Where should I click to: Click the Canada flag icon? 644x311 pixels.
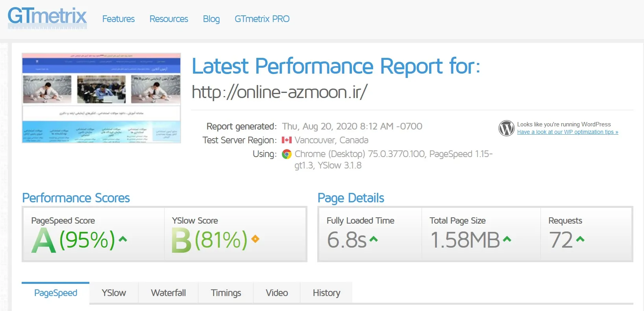click(287, 140)
